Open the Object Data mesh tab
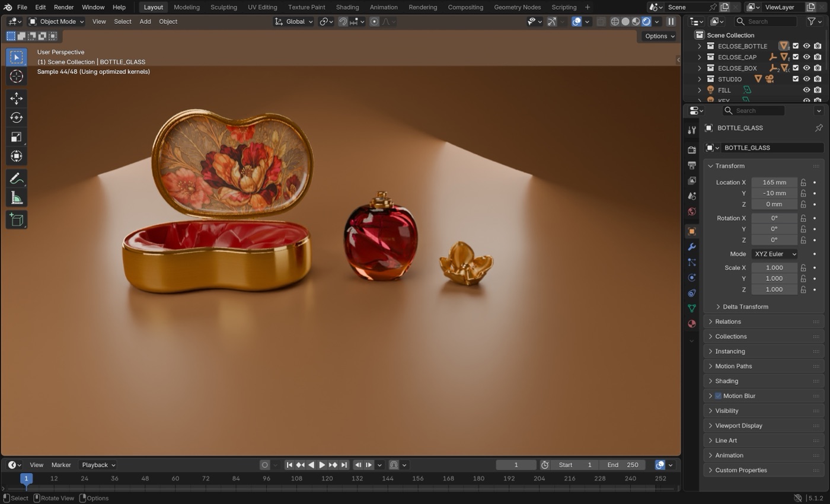Image resolution: width=830 pixels, height=504 pixels. pos(691,308)
